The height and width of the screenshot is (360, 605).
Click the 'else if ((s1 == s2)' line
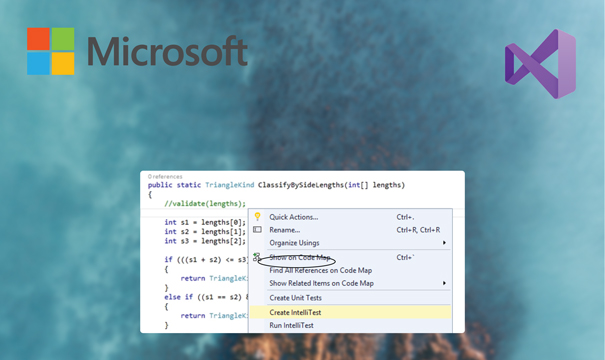coord(206,297)
